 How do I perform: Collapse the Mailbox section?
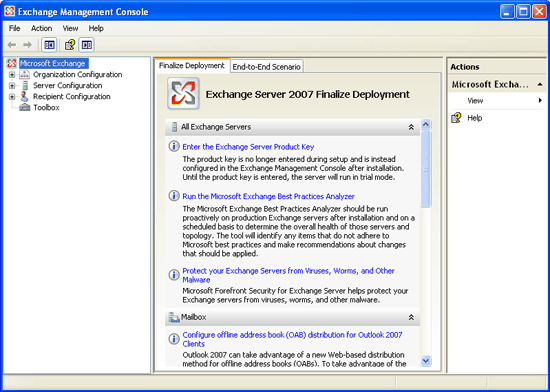click(x=411, y=317)
